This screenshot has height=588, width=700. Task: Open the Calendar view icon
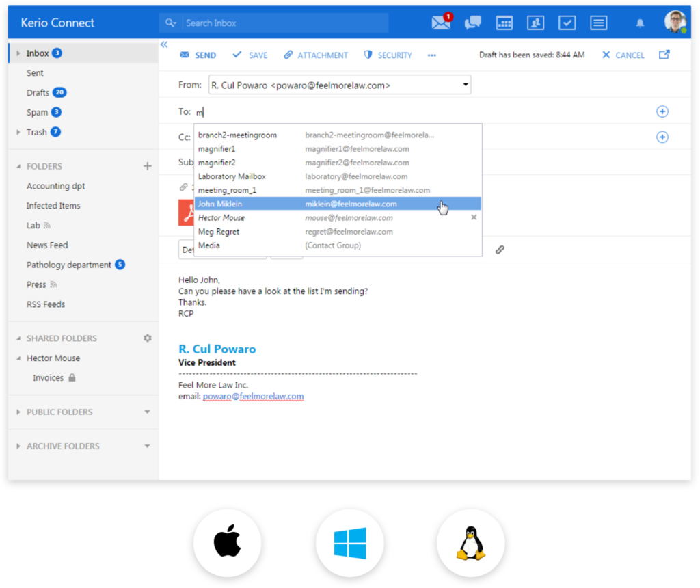point(504,23)
